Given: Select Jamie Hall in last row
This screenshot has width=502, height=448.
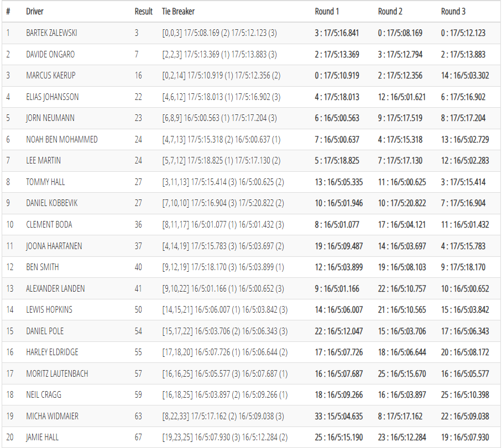Looking at the screenshot, I should point(43,438).
